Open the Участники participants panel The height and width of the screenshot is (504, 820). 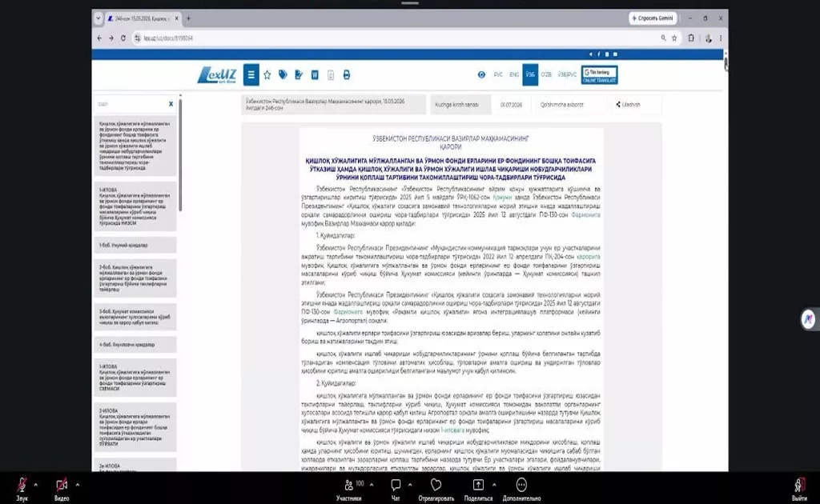click(349, 489)
